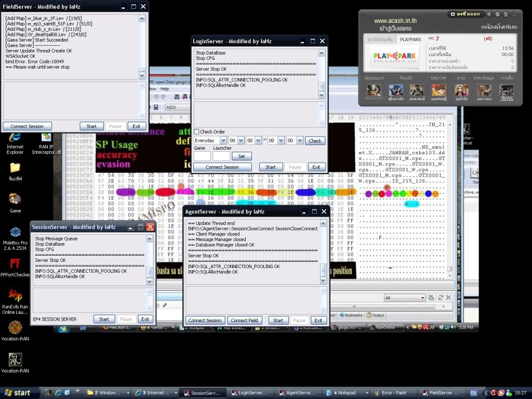Open the FieldServer taskbar item
The width and height of the screenshot is (532, 399).
coord(443,393)
